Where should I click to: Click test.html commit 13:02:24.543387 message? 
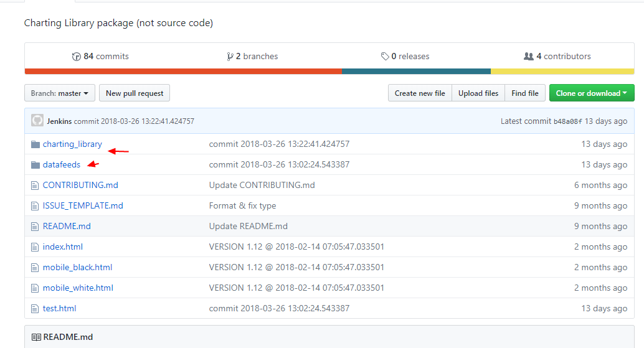pyautogui.click(x=279, y=308)
